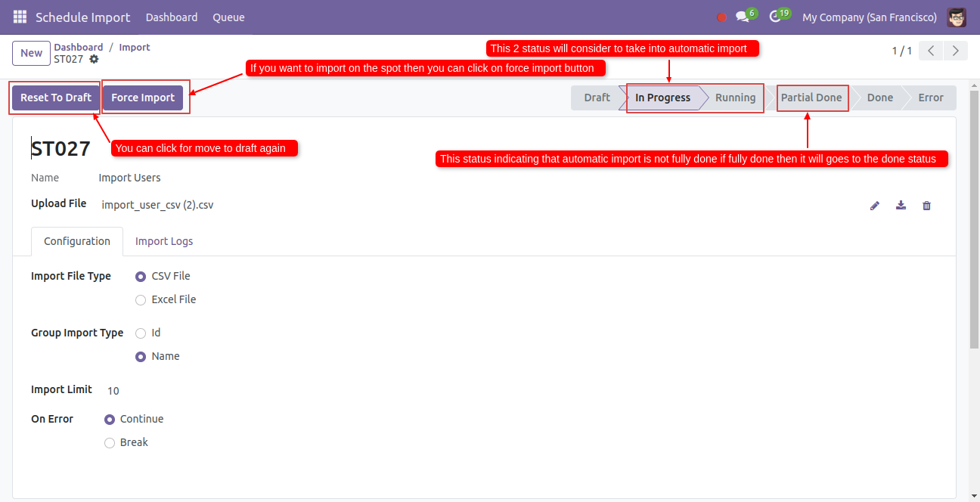
Task: Select the Draft status stage
Action: 597,98
